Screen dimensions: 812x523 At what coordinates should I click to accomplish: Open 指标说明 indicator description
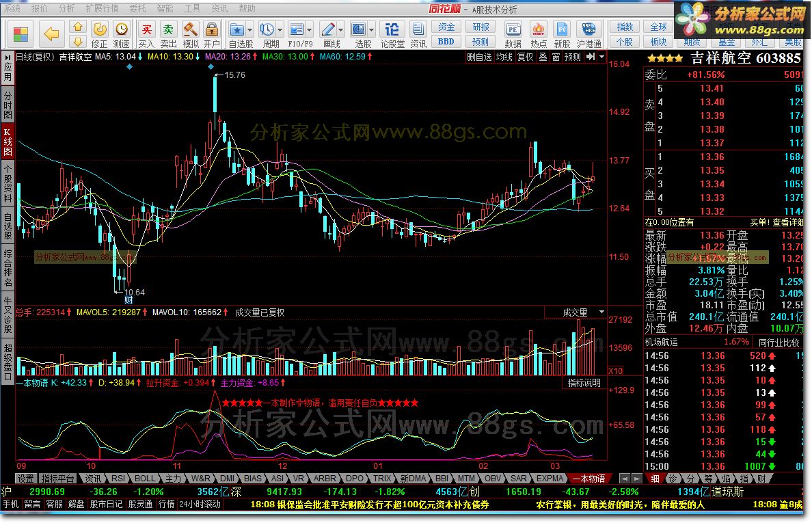point(584,383)
